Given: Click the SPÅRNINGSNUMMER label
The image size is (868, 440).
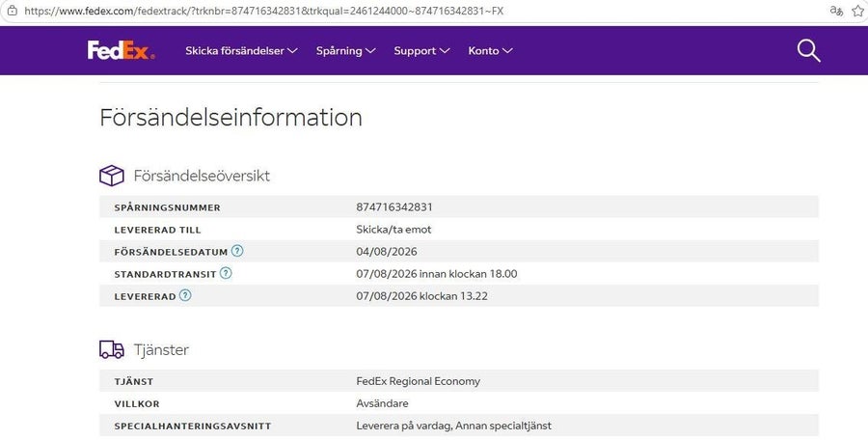Looking at the screenshot, I should [x=167, y=207].
